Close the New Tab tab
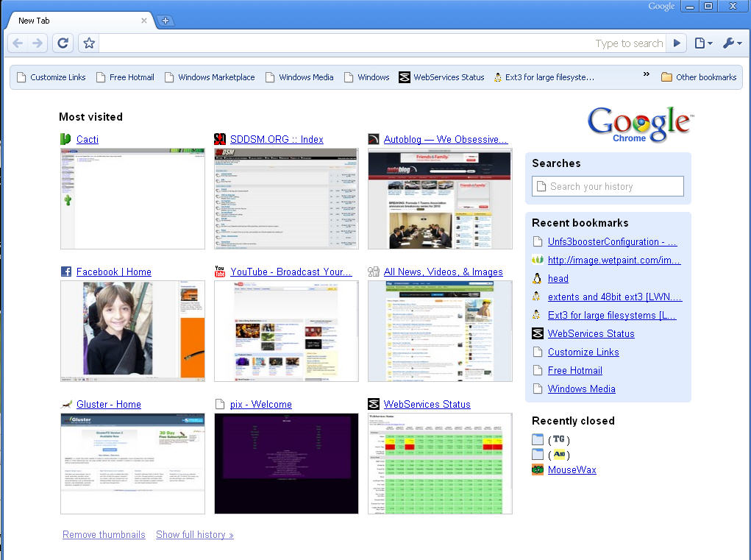This screenshot has height=560, width=751. tap(144, 21)
